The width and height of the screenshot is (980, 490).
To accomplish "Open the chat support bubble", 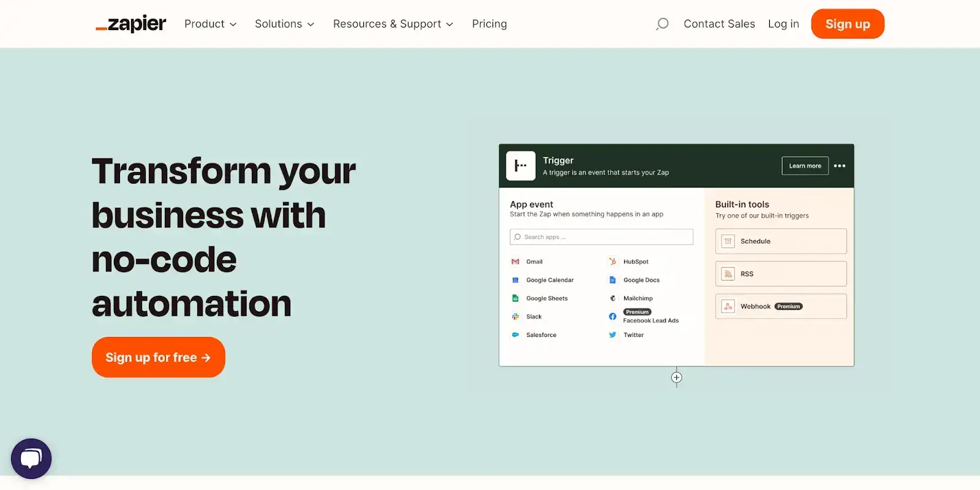I will pos(31,459).
